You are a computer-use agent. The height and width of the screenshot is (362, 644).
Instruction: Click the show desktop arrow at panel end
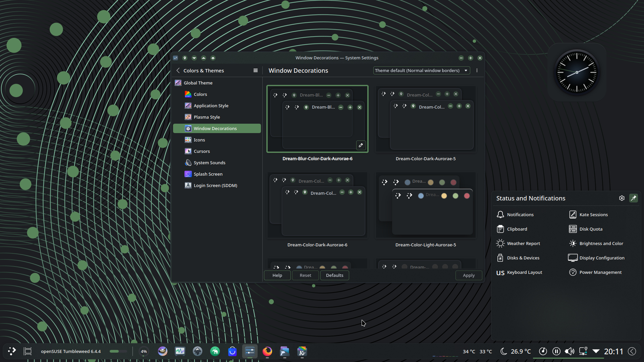click(x=632, y=351)
